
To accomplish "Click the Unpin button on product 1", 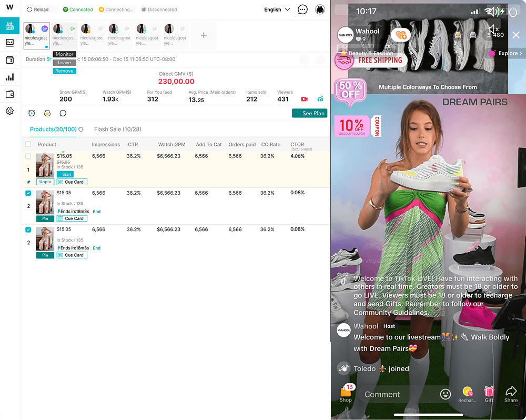I will tap(45, 182).
